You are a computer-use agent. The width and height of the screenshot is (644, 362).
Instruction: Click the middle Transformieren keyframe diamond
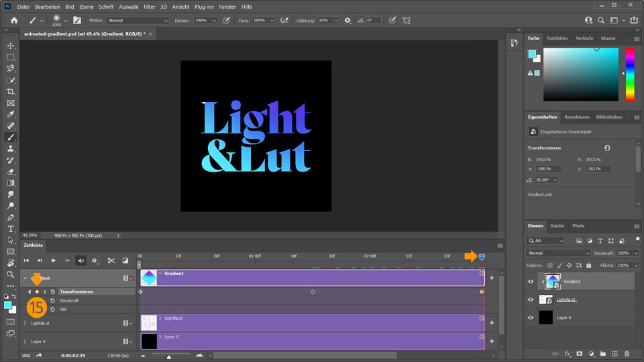[313, 292]
